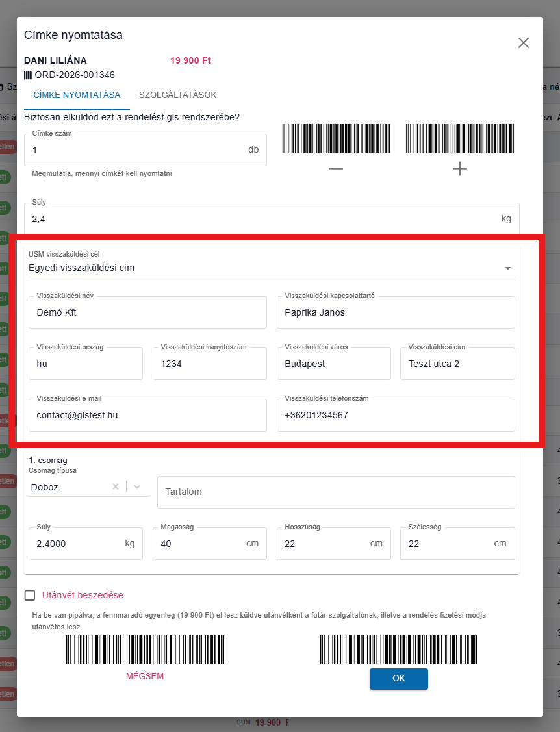Click the barcode above the MÉGSEM button
Viewport: 560px width, 732px height.
pos(145,650)
